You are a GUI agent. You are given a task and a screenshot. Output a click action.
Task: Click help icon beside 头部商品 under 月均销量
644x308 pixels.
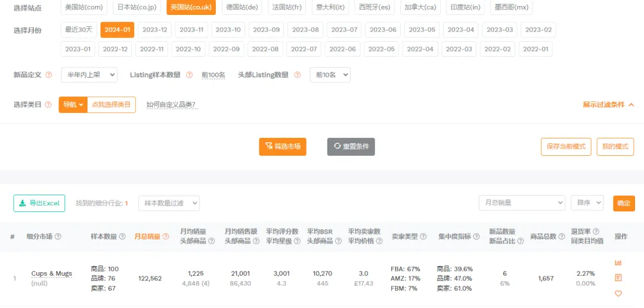212,241
